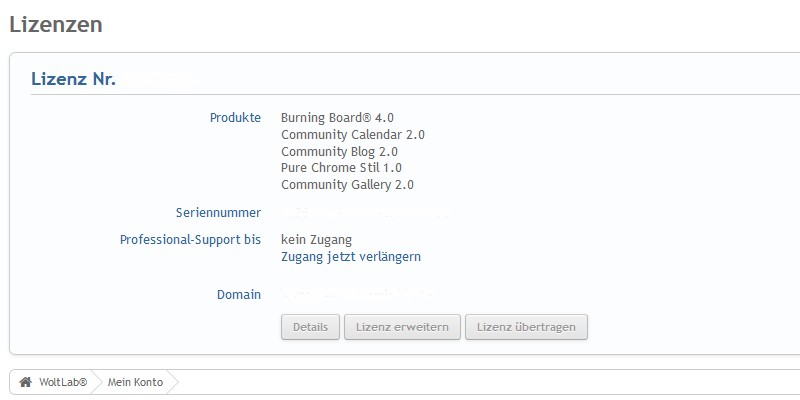Click the Lizenzen page title
This screenshot has height=400, width=800.
[56, 25]
